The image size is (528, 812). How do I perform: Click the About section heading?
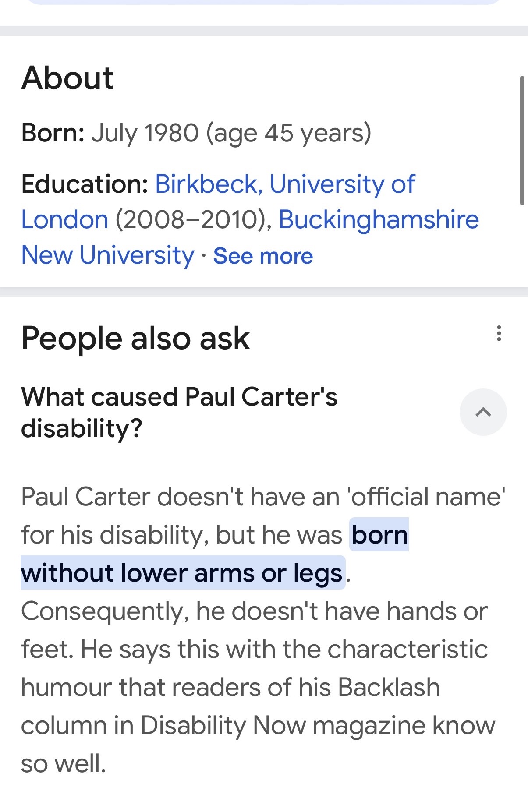pos(67,78)
